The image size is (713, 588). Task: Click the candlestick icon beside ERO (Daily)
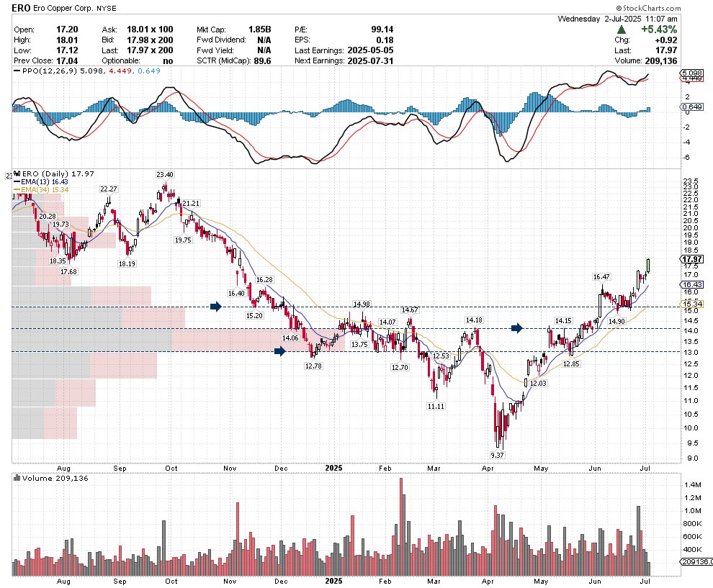coord(17,173)
